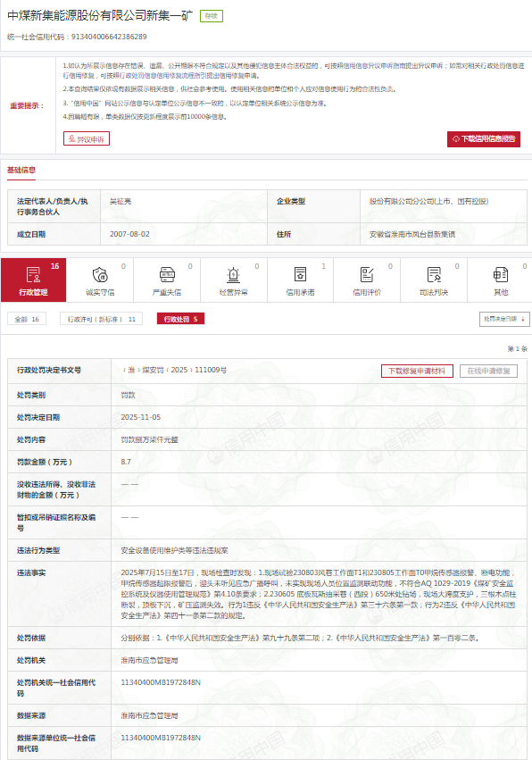The width and height of the screenshot is (532, 760).
Task: Click the establishment date 2007-08-02
Action: (129, 234)
